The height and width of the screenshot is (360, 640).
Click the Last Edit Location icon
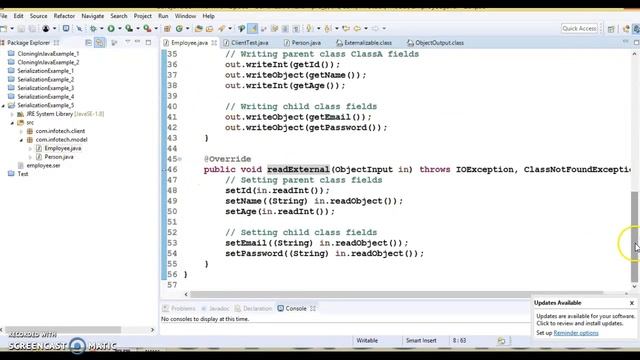[346, 29]
